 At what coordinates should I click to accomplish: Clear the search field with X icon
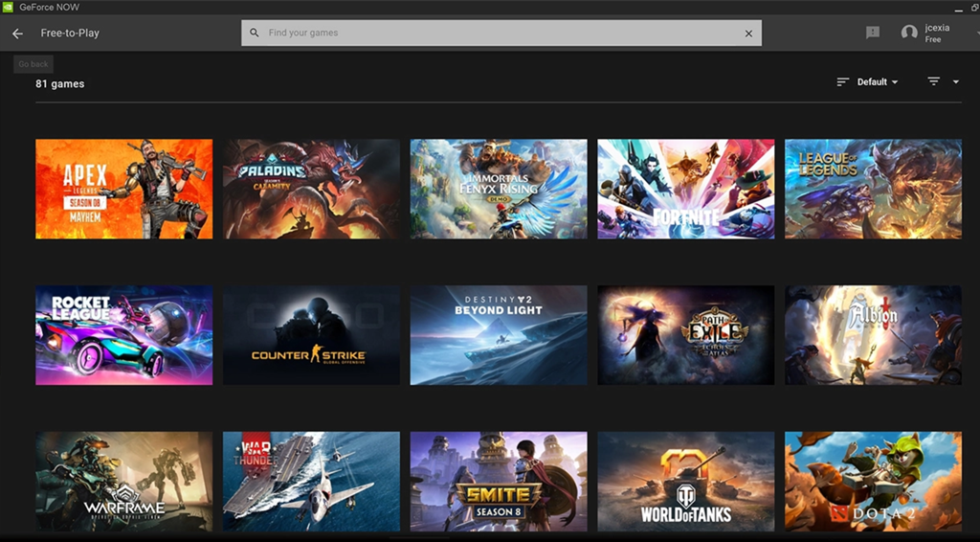[748, 34]
